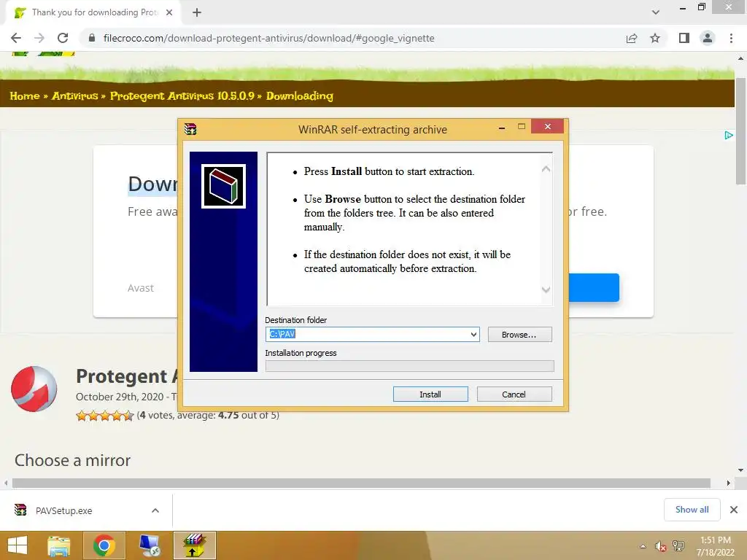Go to Home breadcrumb link
This screenshot has width=747, height=560.
pyautogui.click(x=25, y=96)
